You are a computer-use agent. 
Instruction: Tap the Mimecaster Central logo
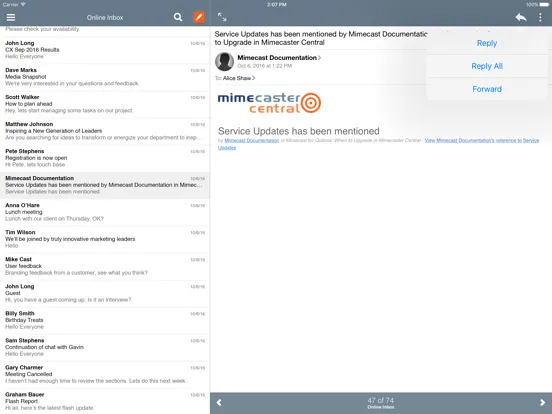tap(269, 103)
